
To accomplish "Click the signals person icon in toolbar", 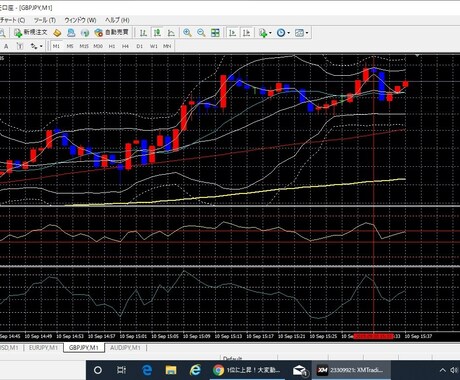I will point(71,33).
